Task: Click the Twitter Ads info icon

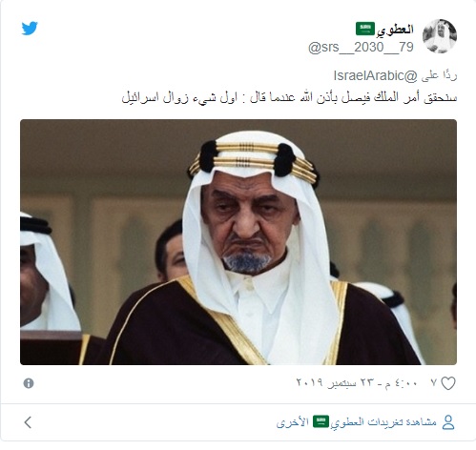Action: (29, 383)
